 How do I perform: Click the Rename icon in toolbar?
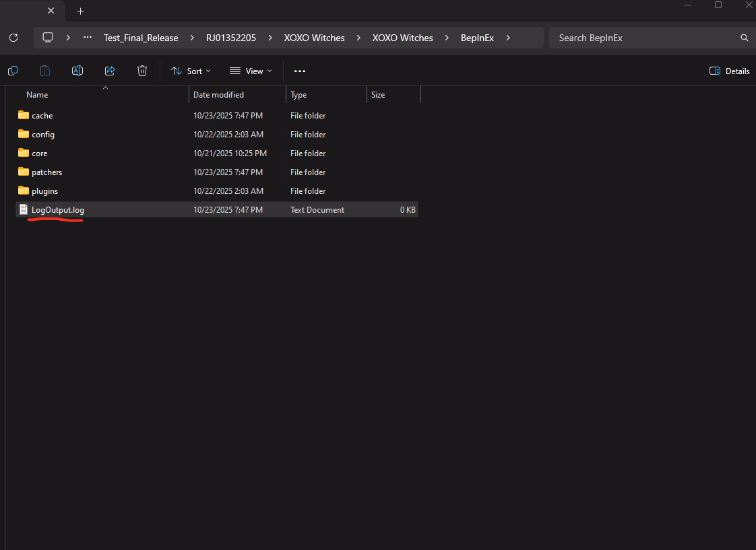[x=77, y=71]
